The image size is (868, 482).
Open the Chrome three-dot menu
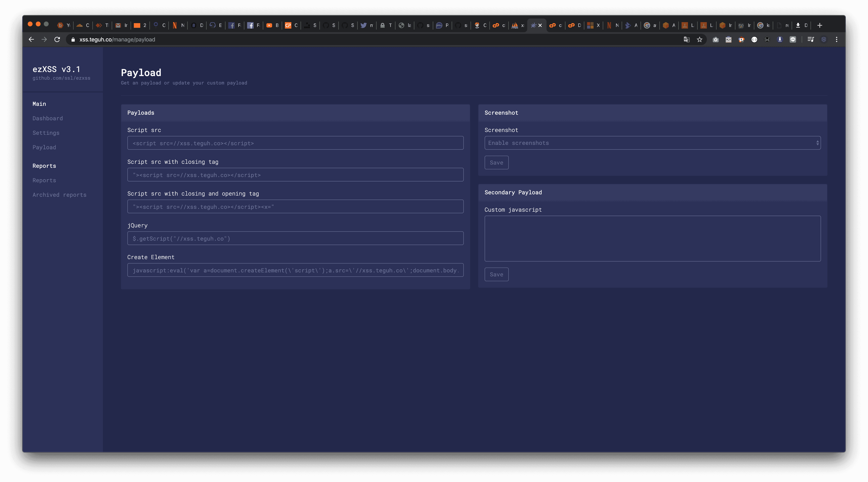(837, 39)
